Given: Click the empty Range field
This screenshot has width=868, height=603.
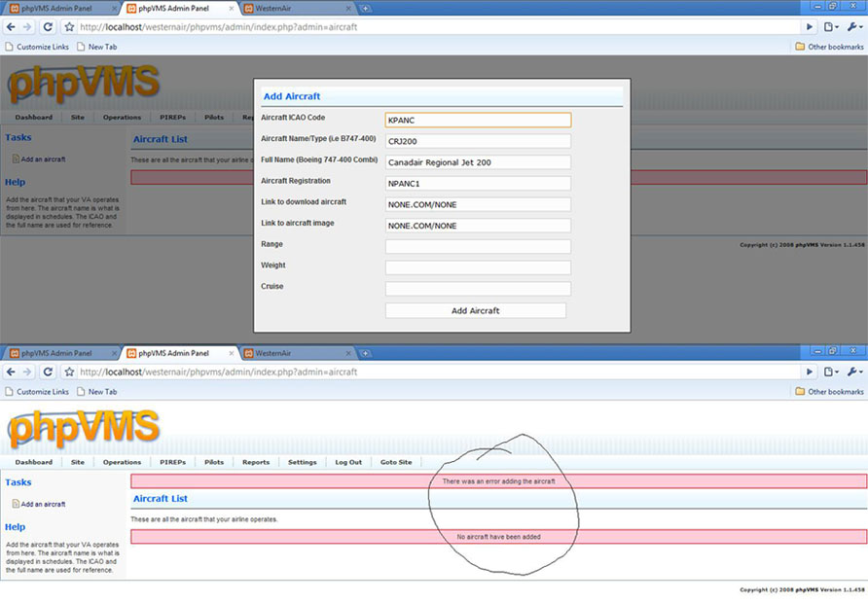Looking at the screenshot, I should (x=479, y=246).
